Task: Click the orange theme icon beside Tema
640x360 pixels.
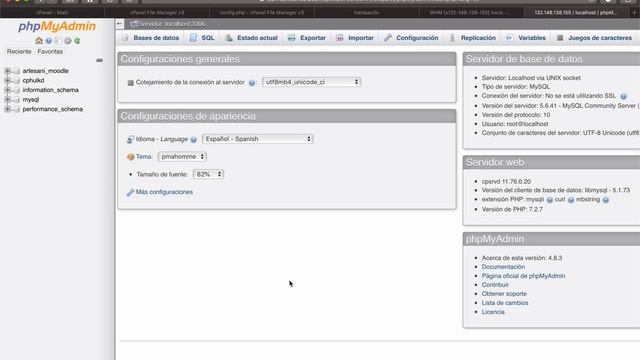Action: click(131, 157)
